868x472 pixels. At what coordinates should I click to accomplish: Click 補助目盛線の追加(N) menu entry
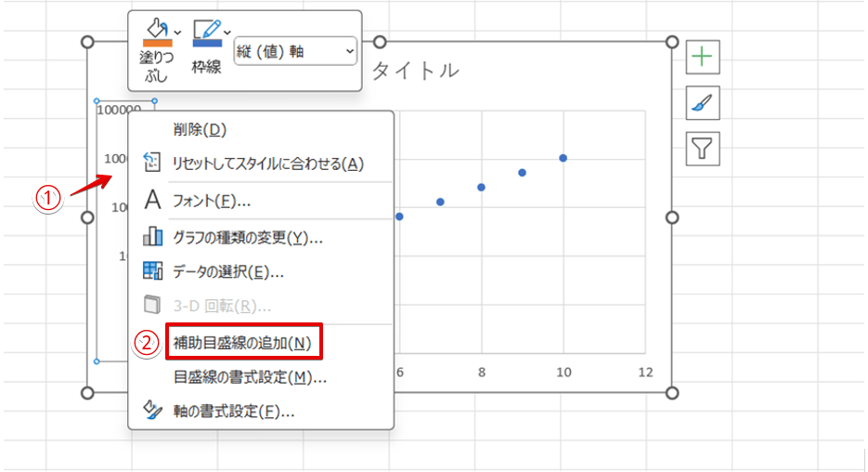[x=261, y=344]
